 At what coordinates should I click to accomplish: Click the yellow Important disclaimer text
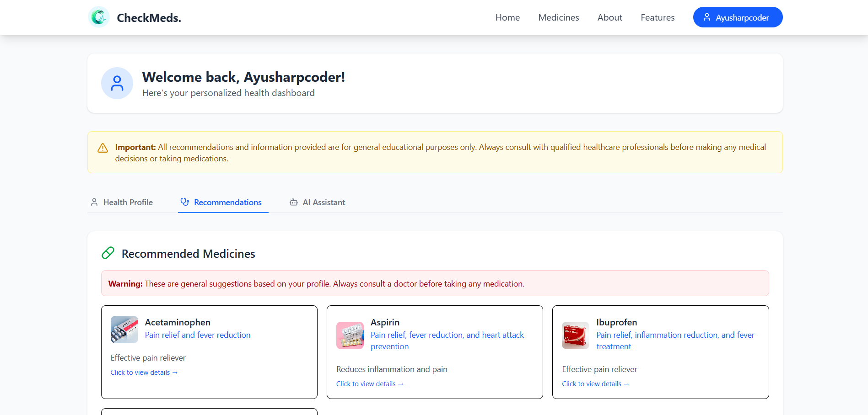(x=440, y=153)
